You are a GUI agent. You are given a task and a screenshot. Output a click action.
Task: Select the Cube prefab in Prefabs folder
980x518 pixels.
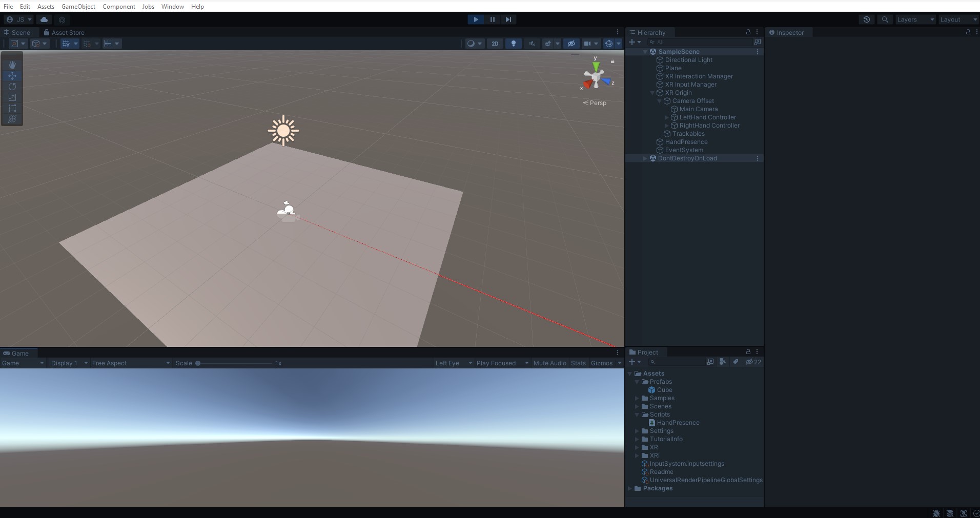[x=664, y=390]
